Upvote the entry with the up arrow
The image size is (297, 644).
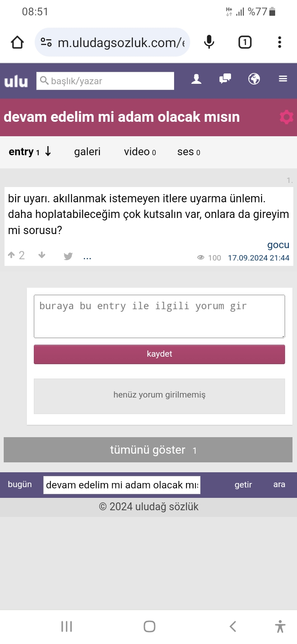11,256
